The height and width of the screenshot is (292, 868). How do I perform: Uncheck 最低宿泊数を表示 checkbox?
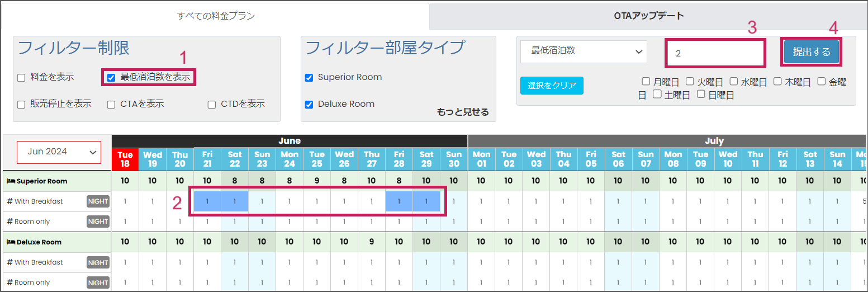[111, 78]
